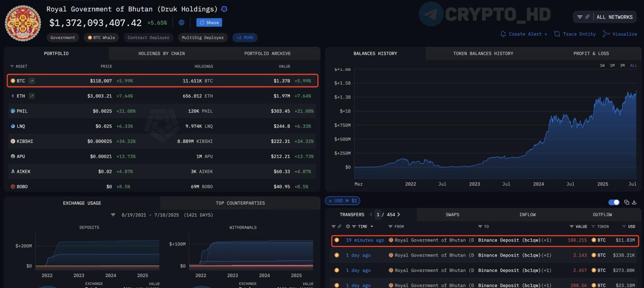Click the BTC token icon in 100.215 transfer
Screen dimensions: 644x288
(594, 240)
